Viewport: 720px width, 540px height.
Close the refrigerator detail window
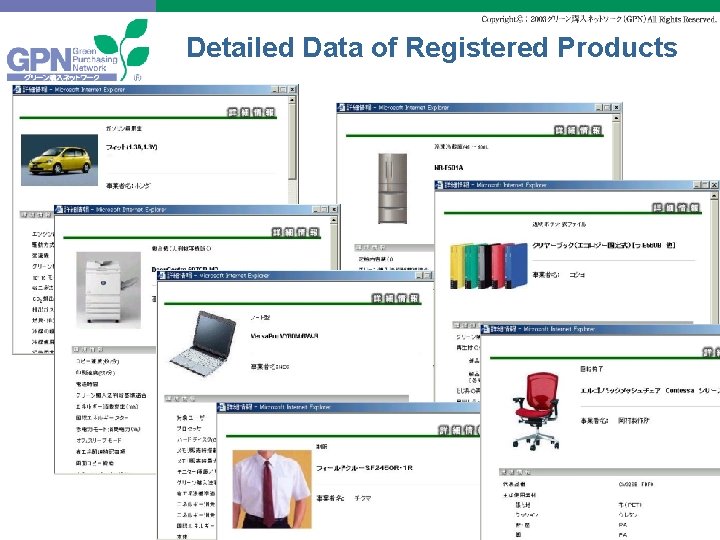[x=616, y=107]
